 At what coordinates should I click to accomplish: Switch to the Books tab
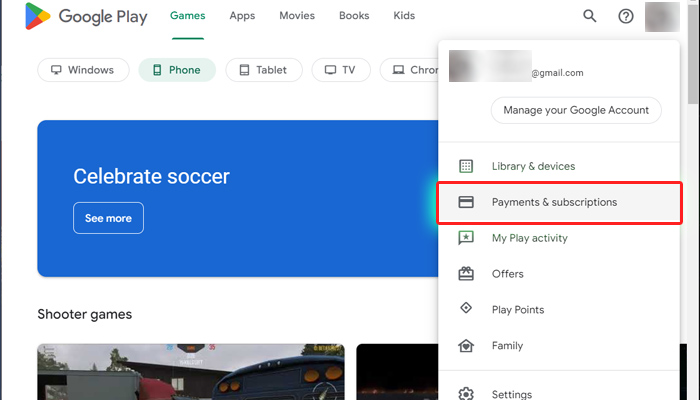click(354, 16)
